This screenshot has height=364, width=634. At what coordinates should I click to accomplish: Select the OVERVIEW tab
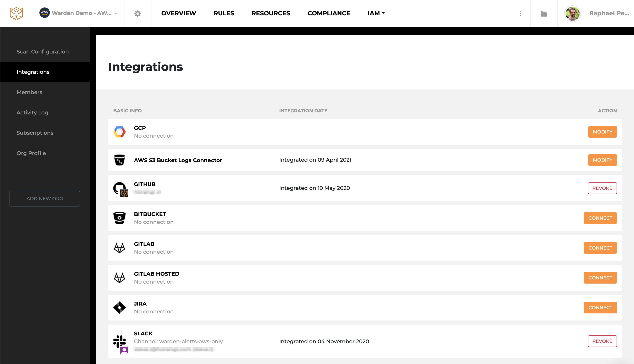click(179, 13)
